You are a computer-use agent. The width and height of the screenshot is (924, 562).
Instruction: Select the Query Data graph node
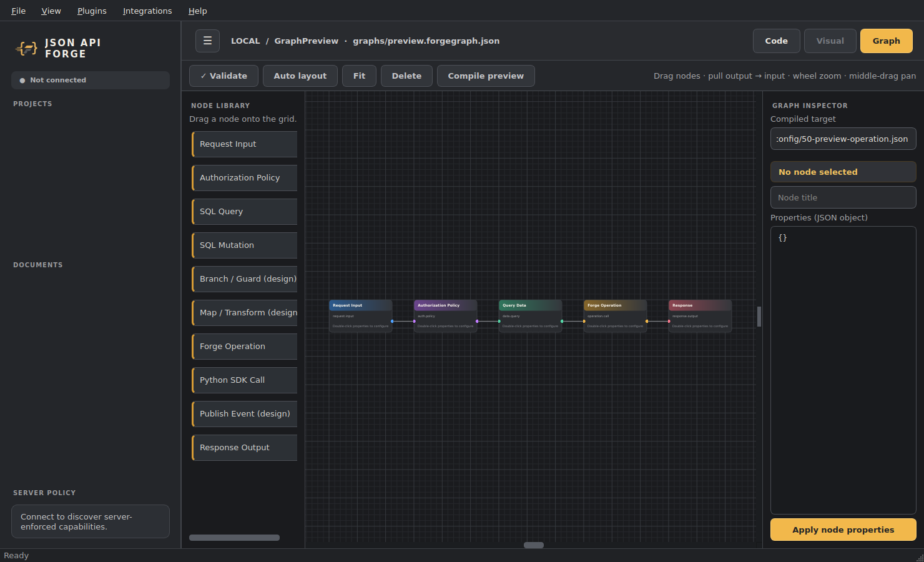point(530,316)
